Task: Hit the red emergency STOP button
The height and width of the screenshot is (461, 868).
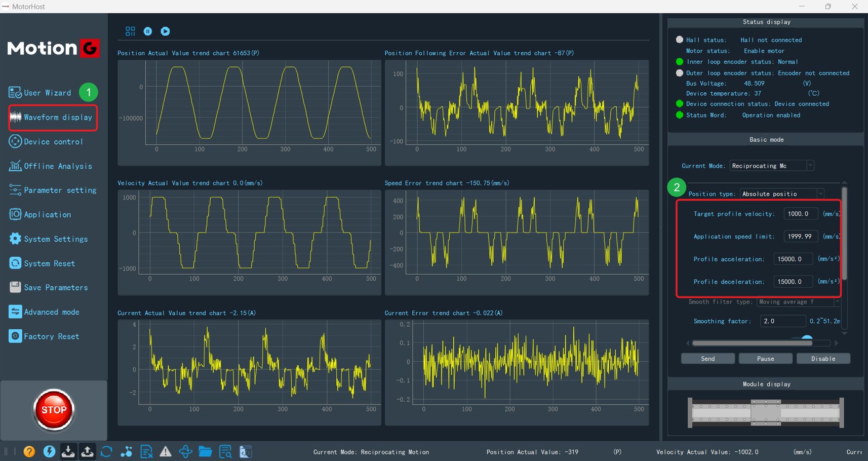Action: [x=54, y=410]
